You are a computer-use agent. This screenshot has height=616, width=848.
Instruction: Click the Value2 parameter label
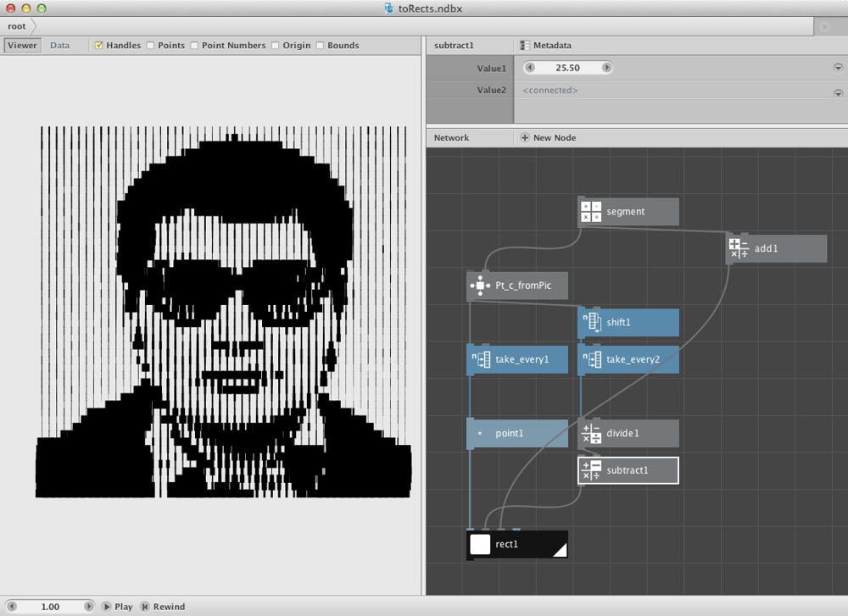[x=491, y=90]
